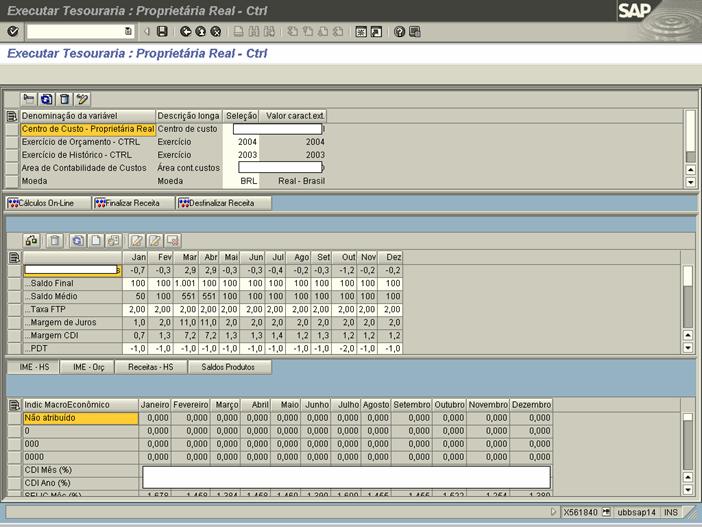Image resolution: width=702 pixels, height=527 pixels.
Task: Click scroll-down arrow of the Indic MacroEconômico table
Action: (688, 490)
